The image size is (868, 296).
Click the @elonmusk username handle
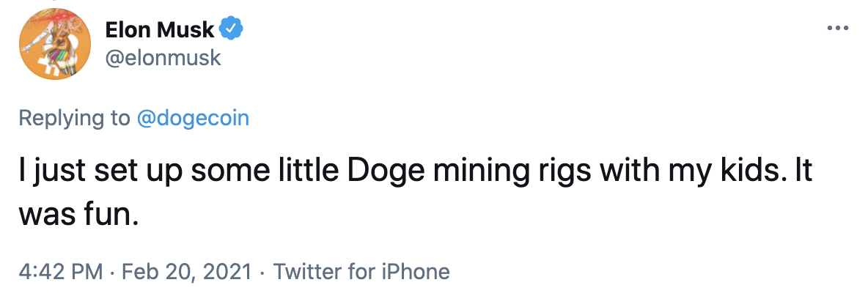[x=163, y=57]
